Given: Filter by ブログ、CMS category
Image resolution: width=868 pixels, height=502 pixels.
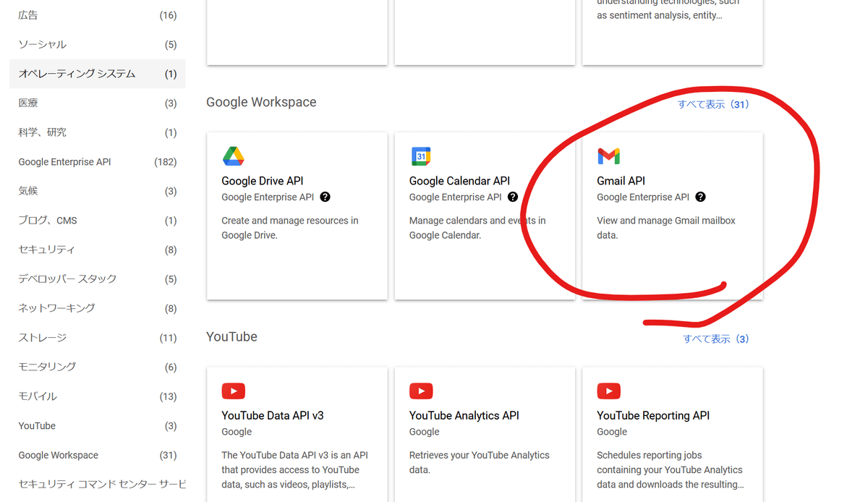Looking at the screenshot, I should pyautogui.click(x=98, y=221).
